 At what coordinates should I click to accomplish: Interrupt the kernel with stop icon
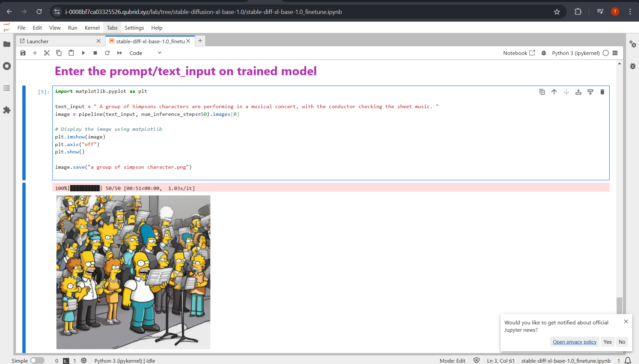click(95, 53)
